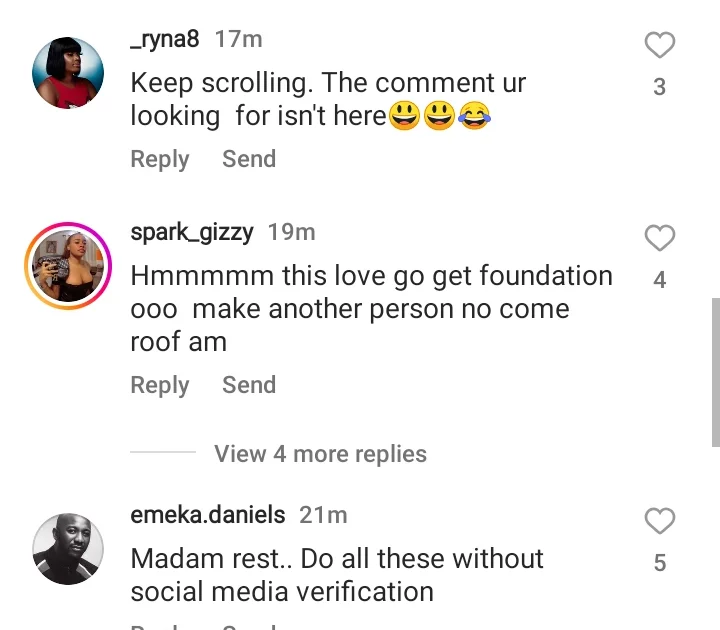
Task: Open emeka.daniels' profile picture
Action: coord(69,549)
